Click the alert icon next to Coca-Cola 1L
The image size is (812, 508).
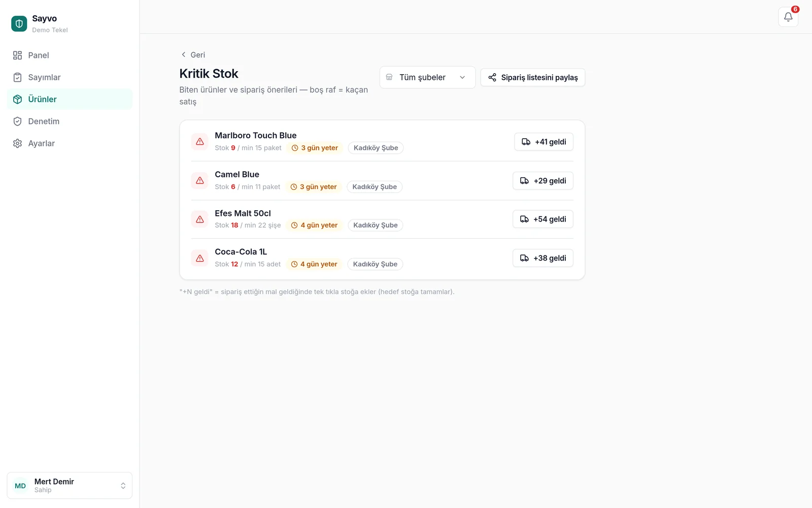click(200, 258)
